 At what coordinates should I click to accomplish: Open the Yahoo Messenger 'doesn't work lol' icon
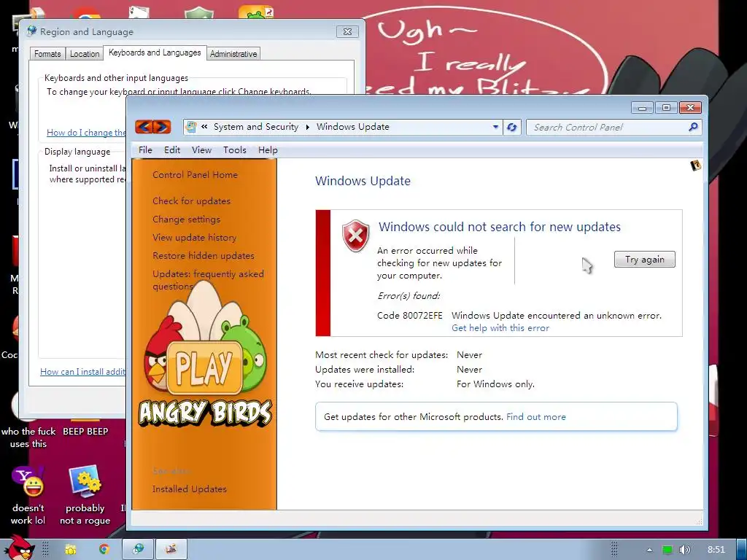pos(28,496)
